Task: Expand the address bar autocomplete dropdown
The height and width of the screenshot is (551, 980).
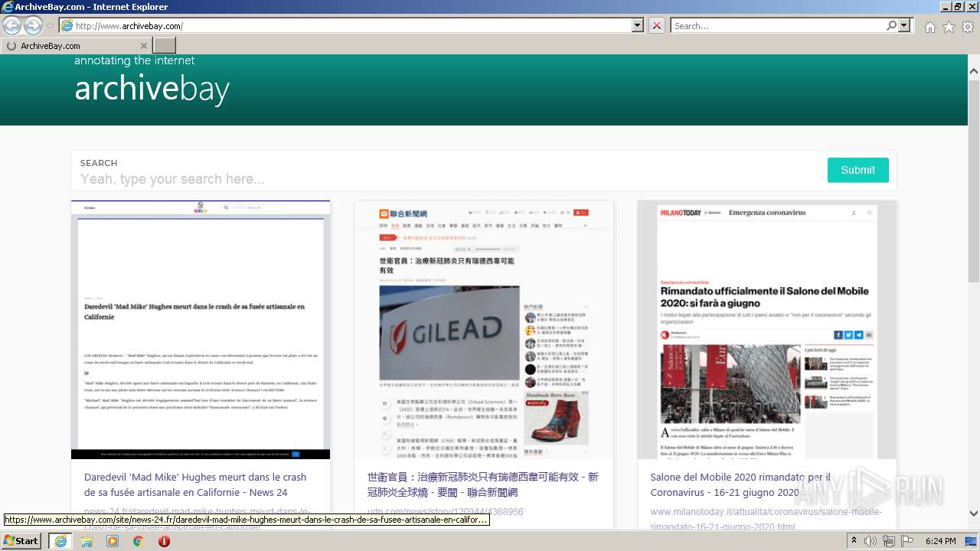Action: coord(638,26)
